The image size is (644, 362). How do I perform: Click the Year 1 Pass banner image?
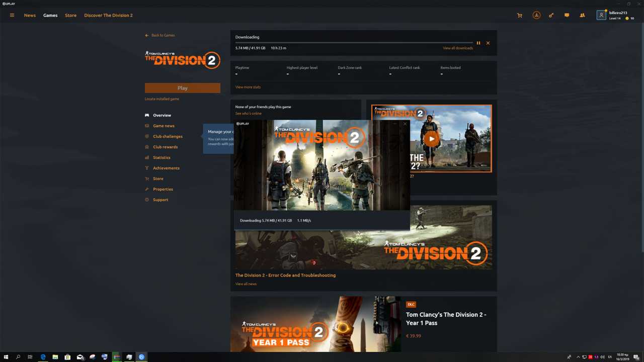(x=316, y=324)
